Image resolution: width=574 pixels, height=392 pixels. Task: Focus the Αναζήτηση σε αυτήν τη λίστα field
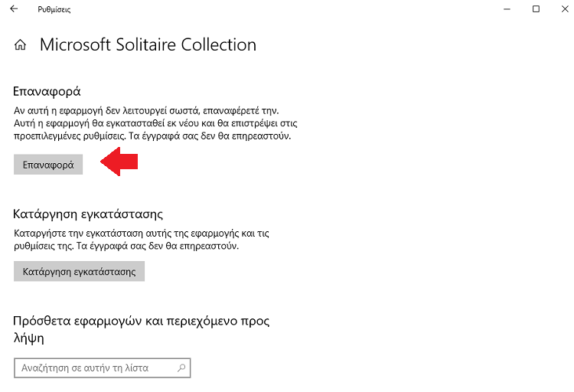[102, 367]
